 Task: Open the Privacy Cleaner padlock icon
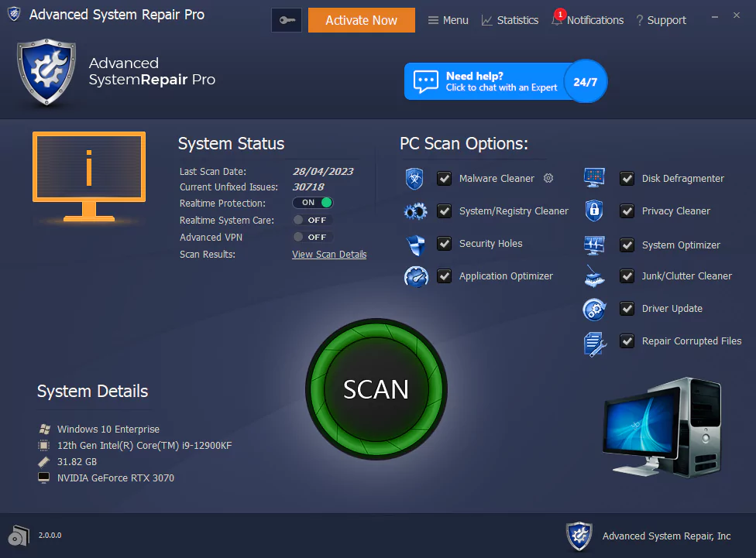click(594, 211)
